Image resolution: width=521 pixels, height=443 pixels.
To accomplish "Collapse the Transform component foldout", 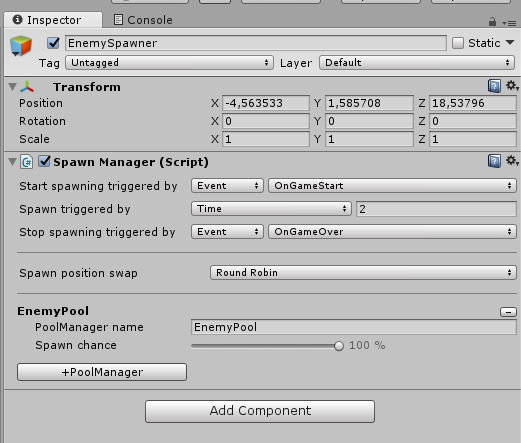I will click(x=12, y=87).
